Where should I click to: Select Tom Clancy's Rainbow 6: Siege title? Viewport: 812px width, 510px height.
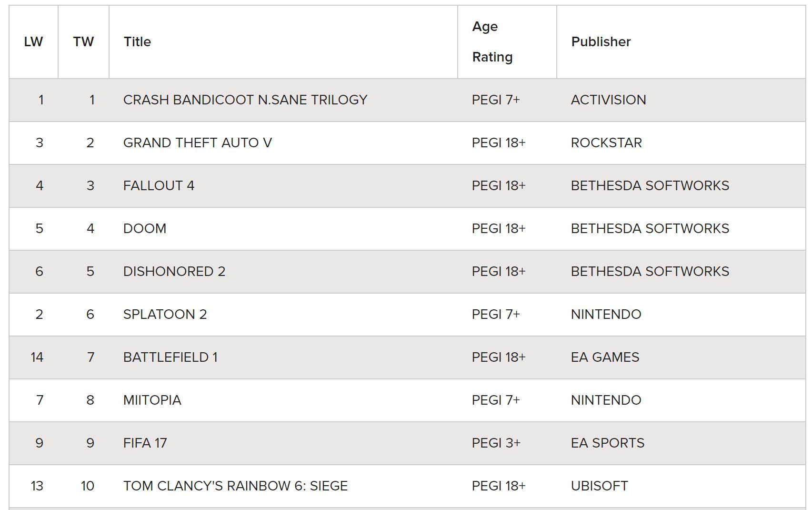click(x=235, y=486)
